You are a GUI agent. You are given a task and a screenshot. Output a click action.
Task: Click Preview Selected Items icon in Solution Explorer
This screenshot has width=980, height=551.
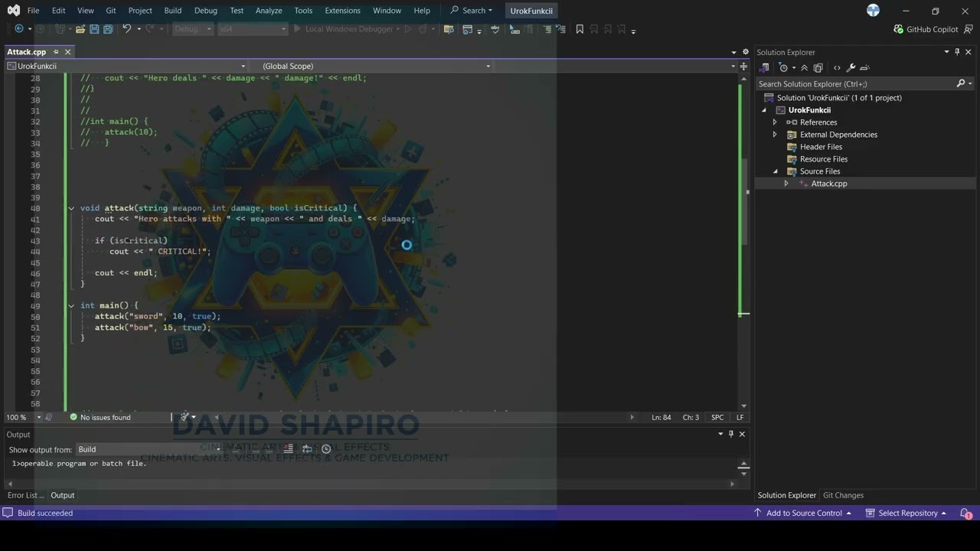pyautogui.click(x=865, y=67)
